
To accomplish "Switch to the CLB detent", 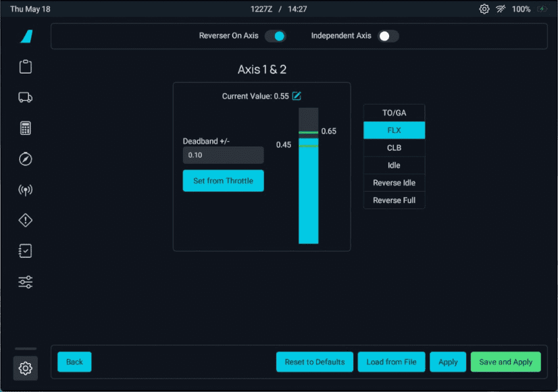I will tap(394, 148).
